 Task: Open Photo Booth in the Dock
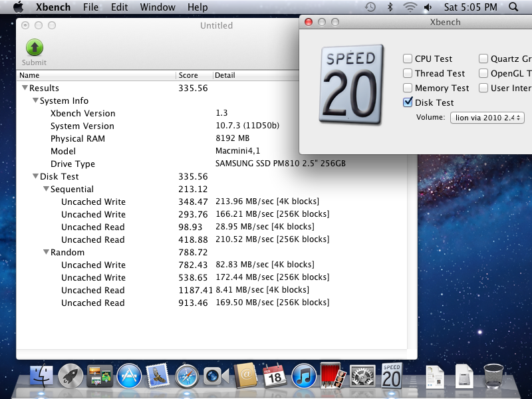333,375
